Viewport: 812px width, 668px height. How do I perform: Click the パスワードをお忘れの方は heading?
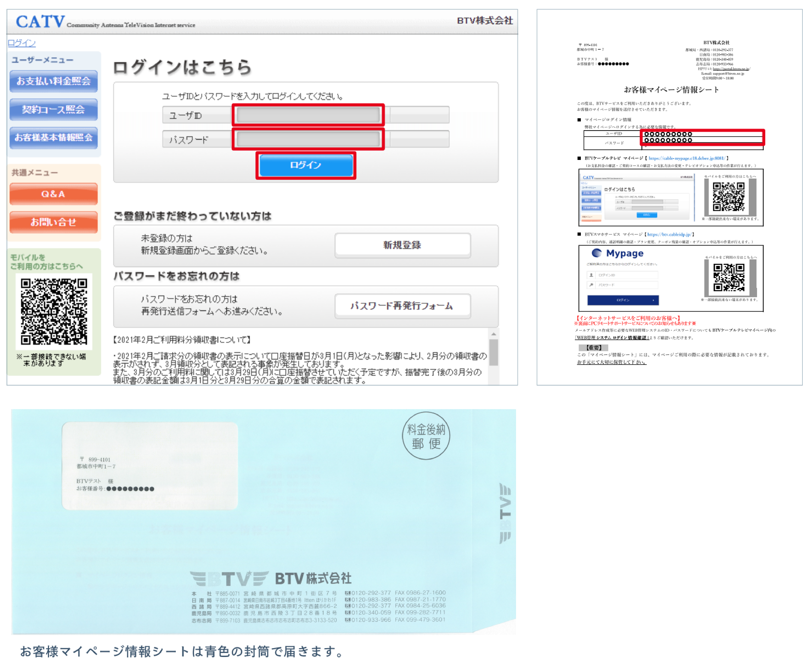(x=177, y=276)
